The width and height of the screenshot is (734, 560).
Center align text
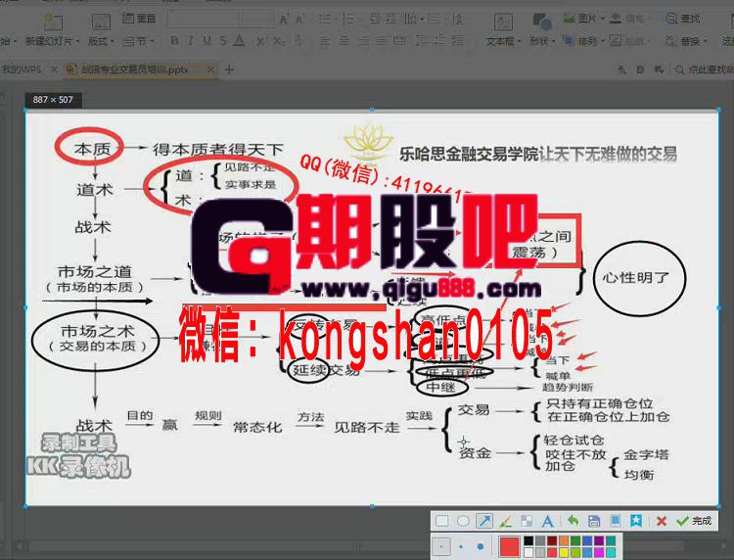pos(344,41)
